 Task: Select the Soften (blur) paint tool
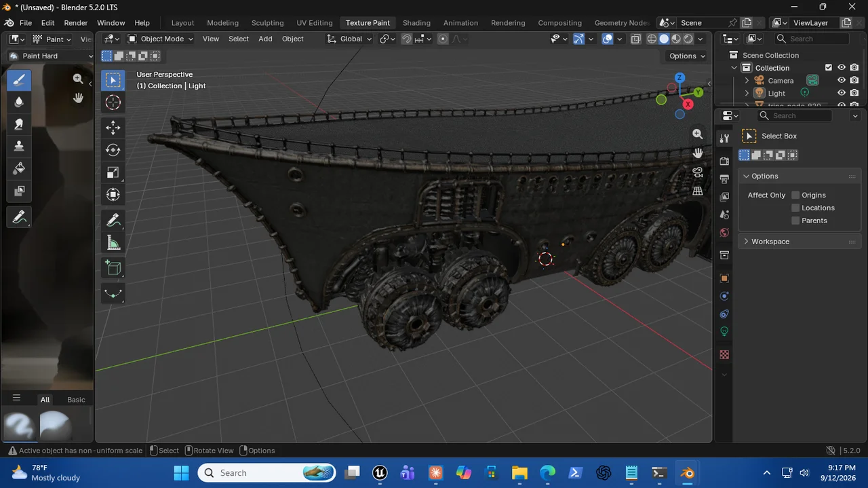tap(19, 102)
